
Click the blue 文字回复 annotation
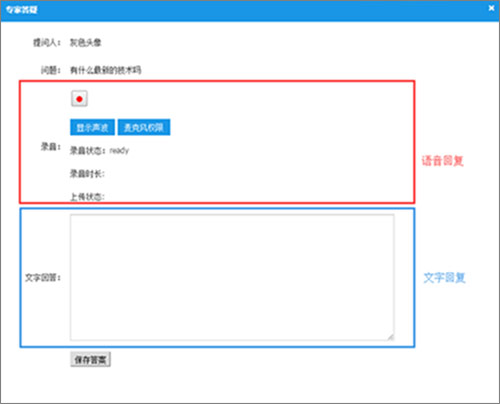(444, 277)
